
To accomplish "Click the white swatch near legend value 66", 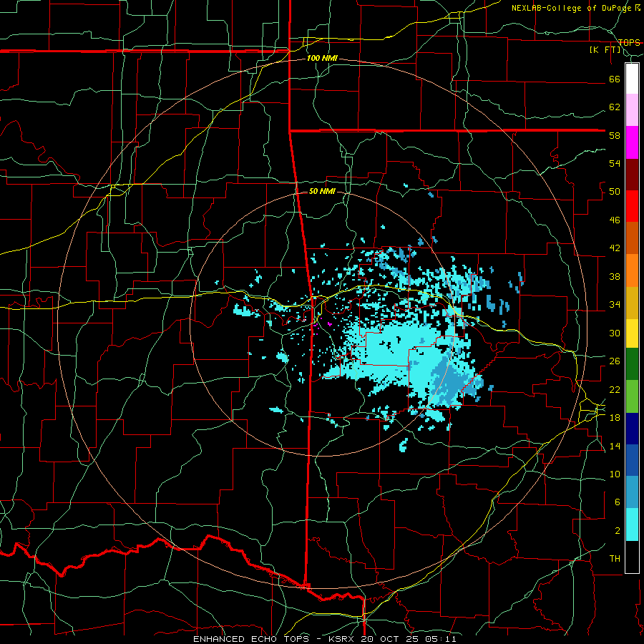I will [632, 79].
